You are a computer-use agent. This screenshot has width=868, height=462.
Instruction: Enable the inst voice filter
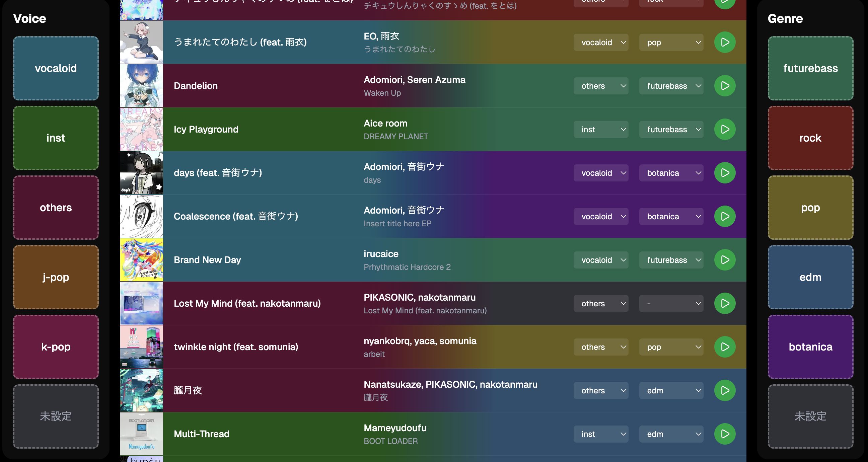tap(56, 138)
